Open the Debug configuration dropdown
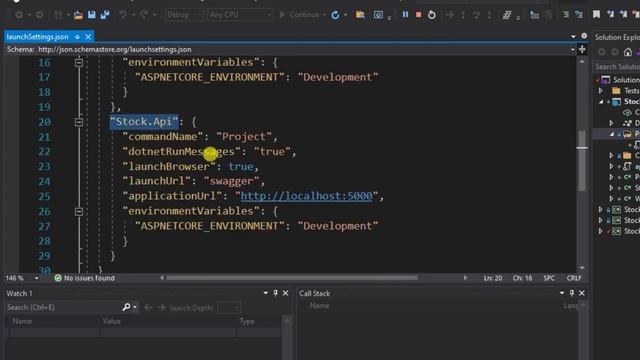 (x=184, y=15)
